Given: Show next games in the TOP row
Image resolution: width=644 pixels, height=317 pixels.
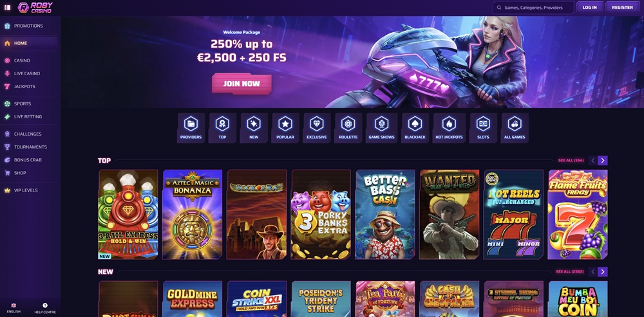Looking at the screenshot, I should click(603, 160).
